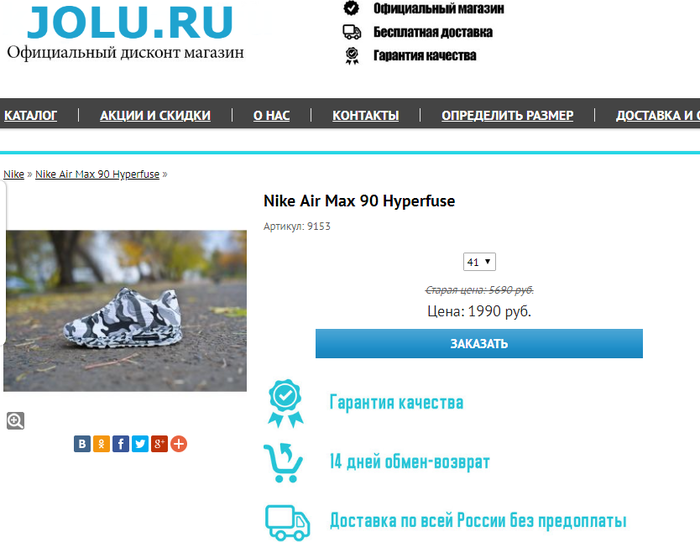Open the КАТАЛОГ menu item
Screen dimensions: 700x542
tap(30, 115)
